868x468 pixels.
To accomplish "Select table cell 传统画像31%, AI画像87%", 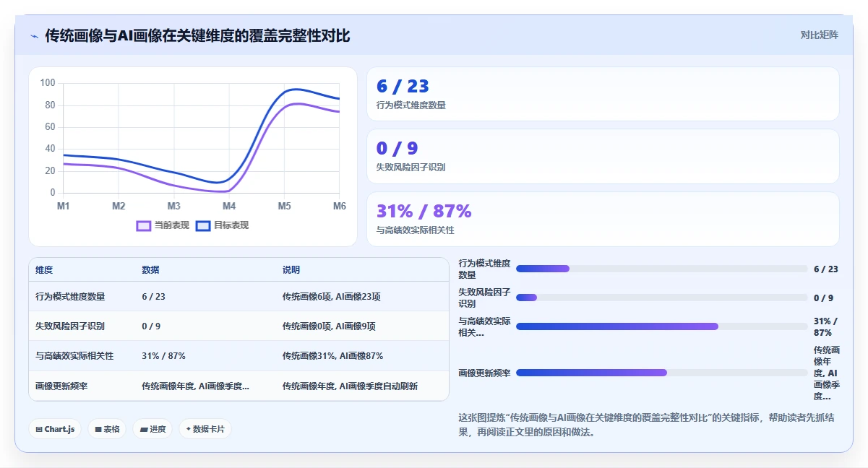I will [332, 356].
